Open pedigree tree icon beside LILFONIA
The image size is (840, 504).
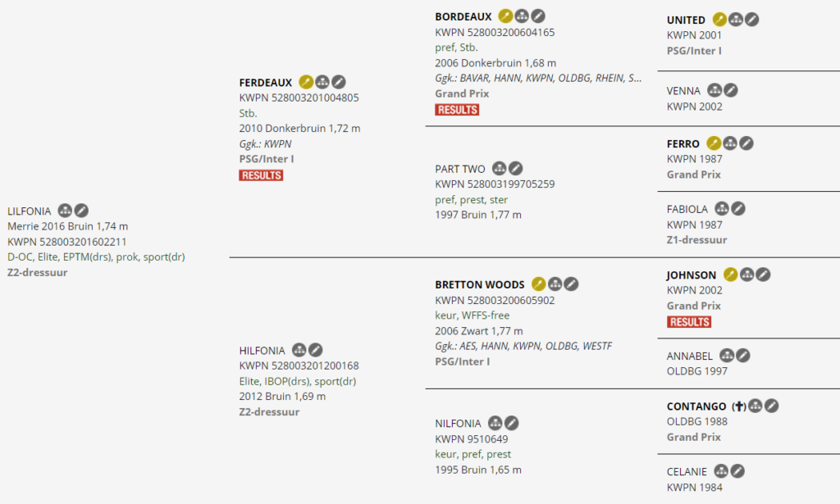click(66, 211)
